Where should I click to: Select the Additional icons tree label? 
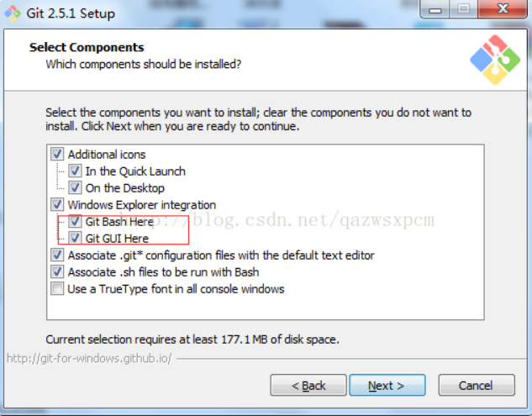coord(107,155)
